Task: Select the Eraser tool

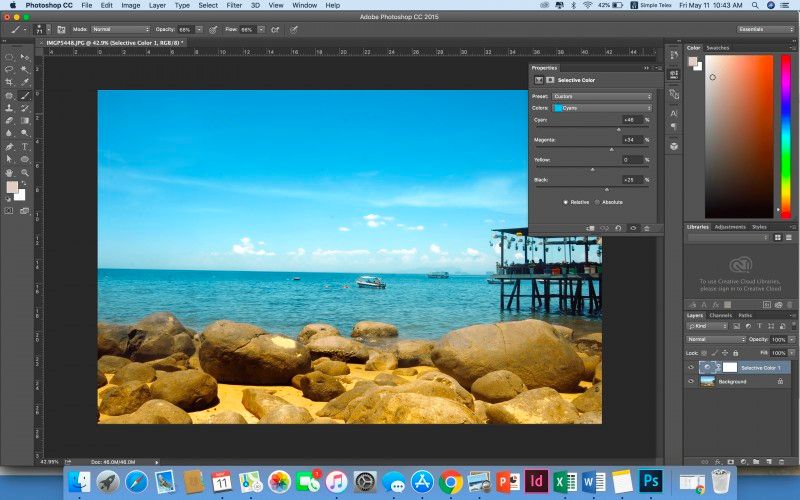Action: [9, 121]
